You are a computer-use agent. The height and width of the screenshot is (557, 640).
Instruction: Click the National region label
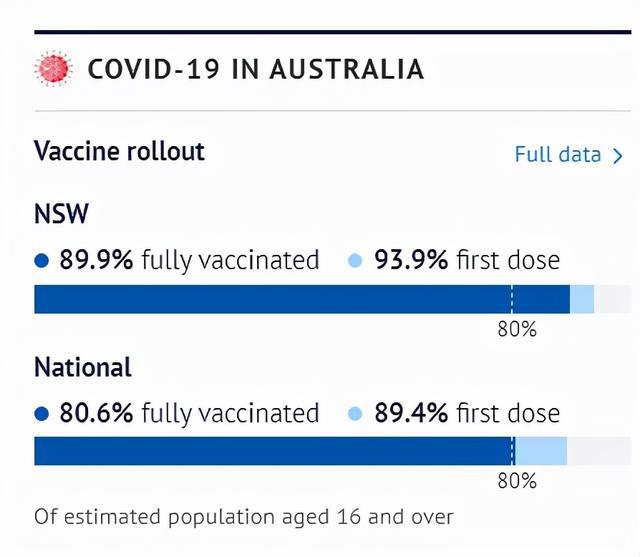83,367
